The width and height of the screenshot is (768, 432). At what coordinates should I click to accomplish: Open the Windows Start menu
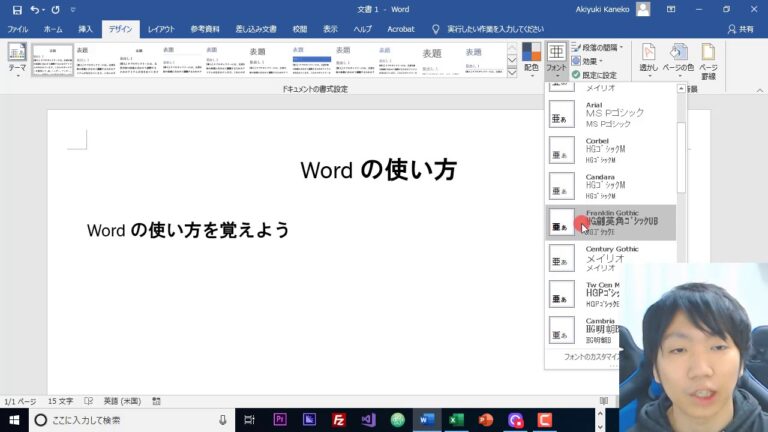click(x=14, y=420)
